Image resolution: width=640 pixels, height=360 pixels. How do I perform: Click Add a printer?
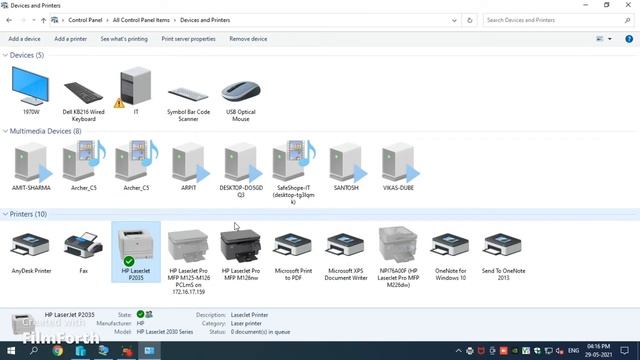(x=71, y=39)
